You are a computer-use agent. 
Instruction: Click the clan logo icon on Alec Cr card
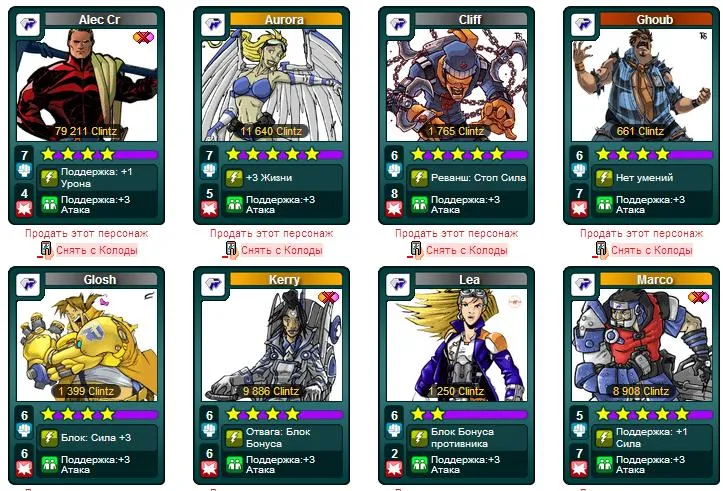[x=28, y=23]
